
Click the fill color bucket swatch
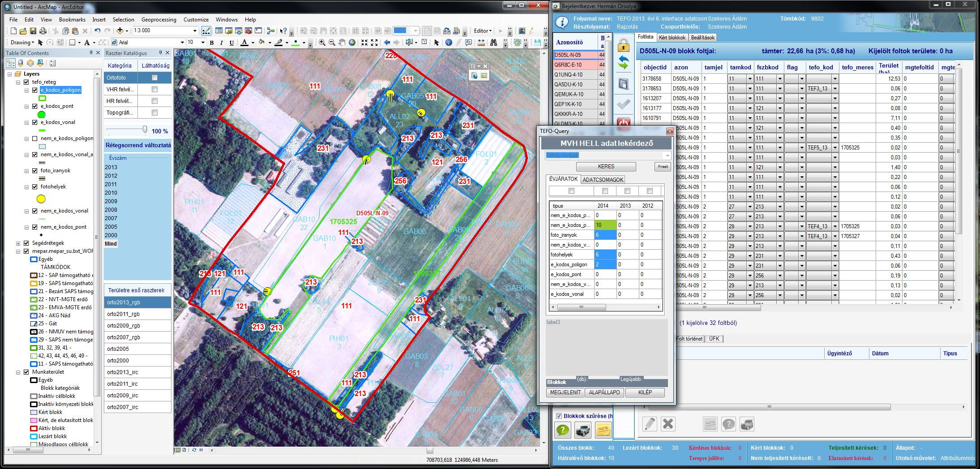[x=261, y=43]
